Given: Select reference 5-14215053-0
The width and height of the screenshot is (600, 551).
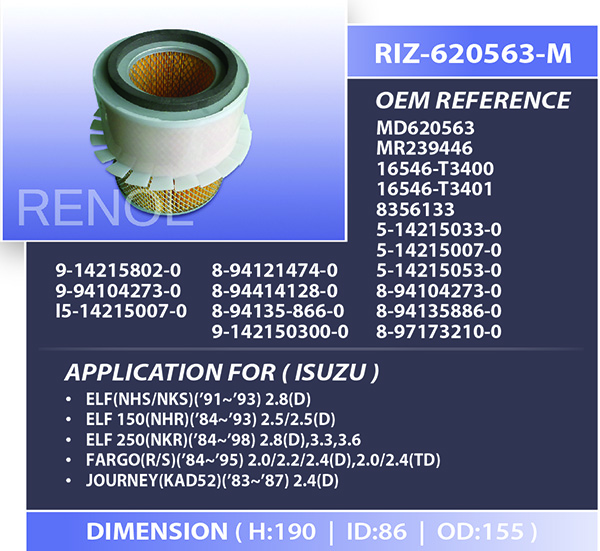Looking at the screenshot, I should 438,270.
